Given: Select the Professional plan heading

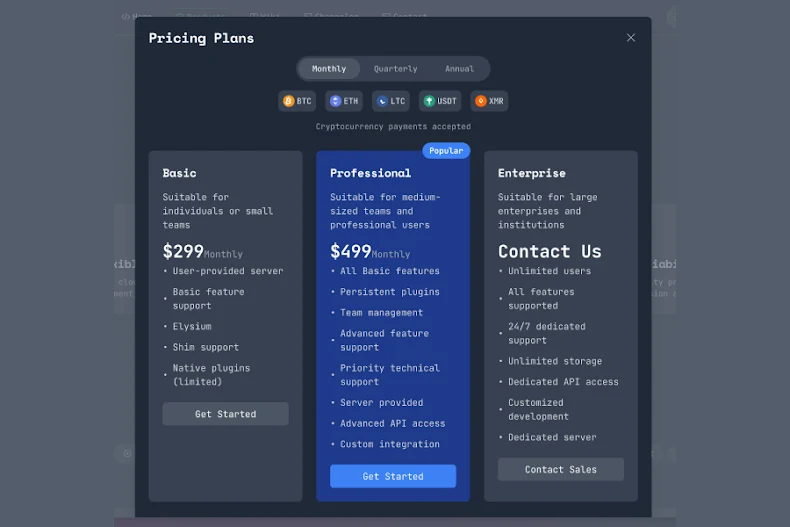Looking at the screenshot, I should tap(370, 173).
